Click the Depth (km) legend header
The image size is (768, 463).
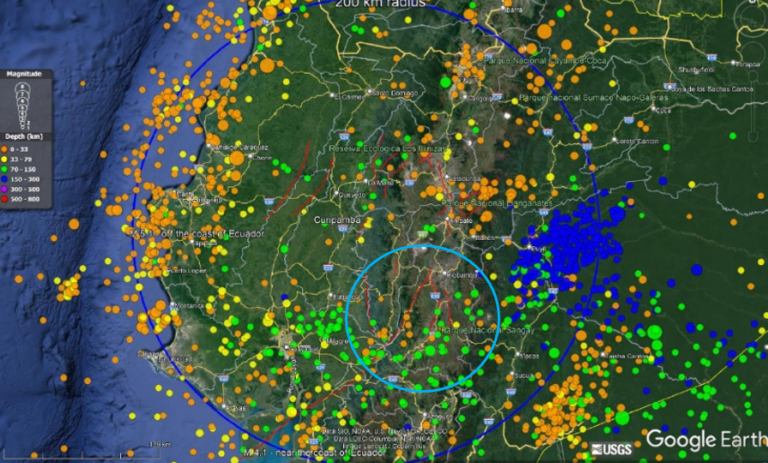tap(24, 139)
